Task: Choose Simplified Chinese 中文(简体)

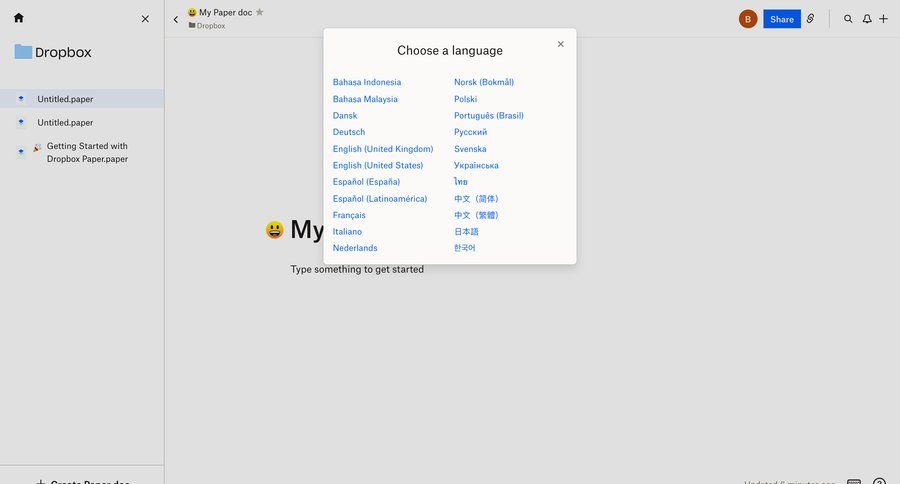Action: coord(476,199)
